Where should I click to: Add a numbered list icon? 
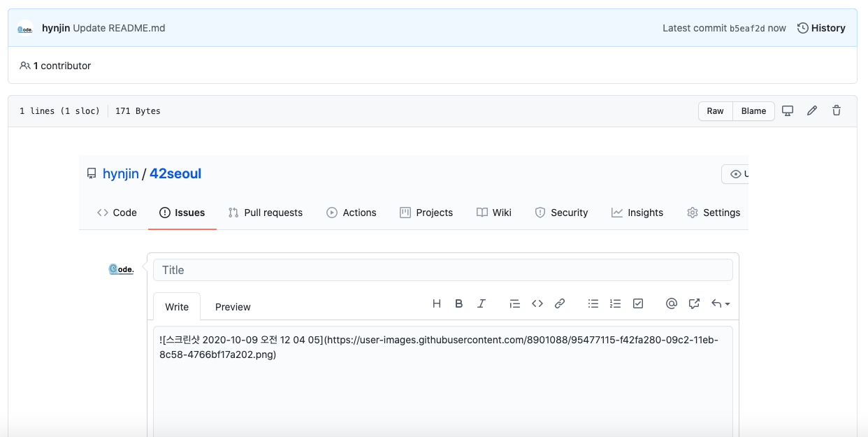pyautogui.click(x=616, y=303)
